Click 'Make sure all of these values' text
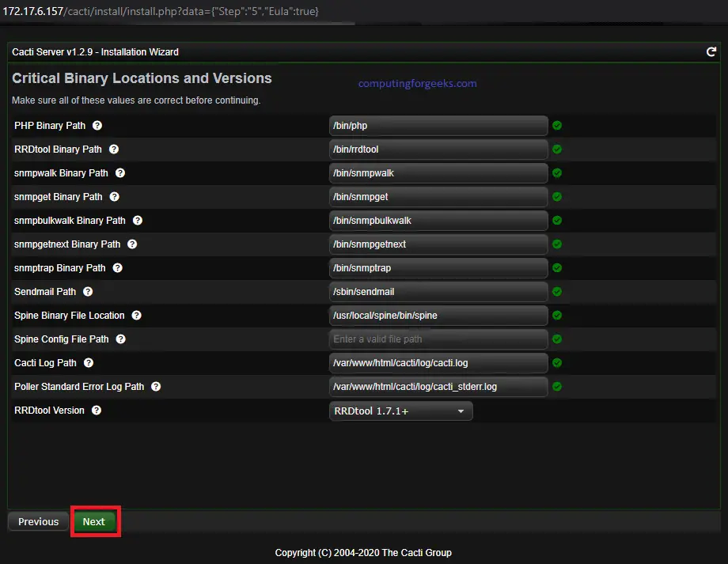This screenshot has height=564, width=728. click(x=136, y=100)
